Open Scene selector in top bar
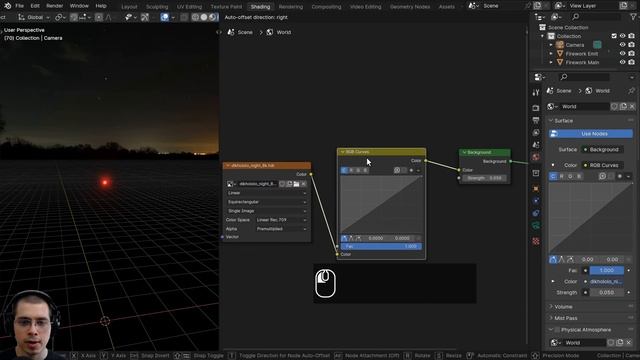Viewport: 640px width, 360px height. coord(473,6)
